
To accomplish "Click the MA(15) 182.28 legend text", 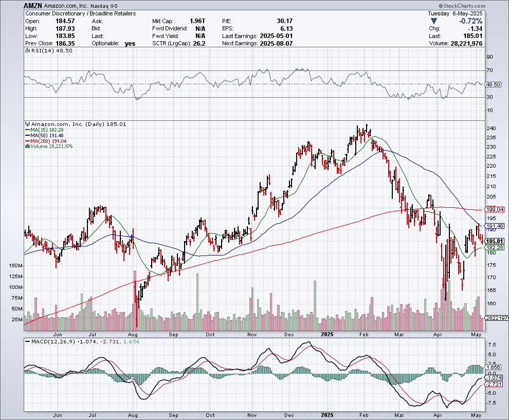I will click(47, 130).
